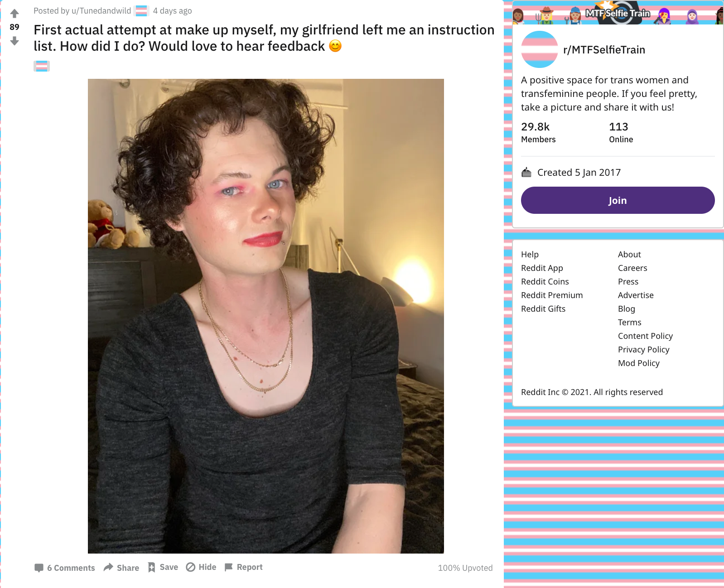Click the Share arrow icon
The width and height of the screenshot is (724, 588).
tap(108, 567)
